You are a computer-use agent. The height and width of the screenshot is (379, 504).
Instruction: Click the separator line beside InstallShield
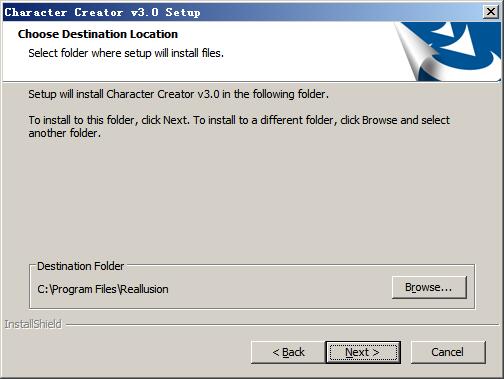[283, 324]
